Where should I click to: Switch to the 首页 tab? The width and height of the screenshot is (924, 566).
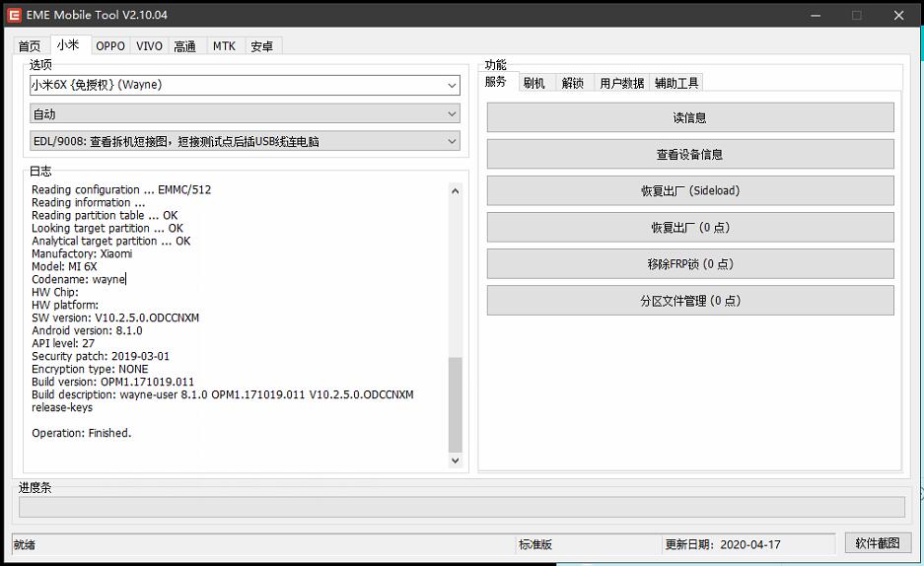tap(30, 46)
